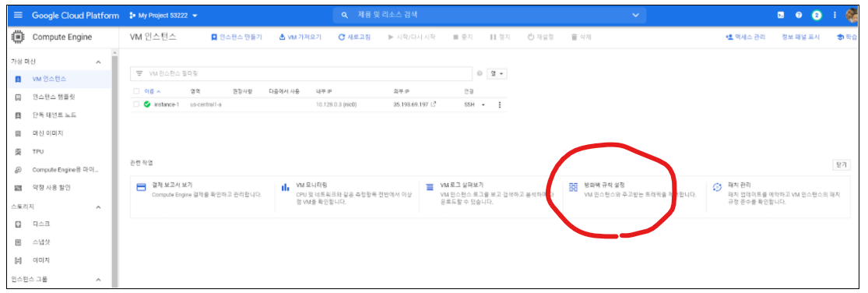
Task: Open the 열 columns dropdown
Action: coord(497,74)
